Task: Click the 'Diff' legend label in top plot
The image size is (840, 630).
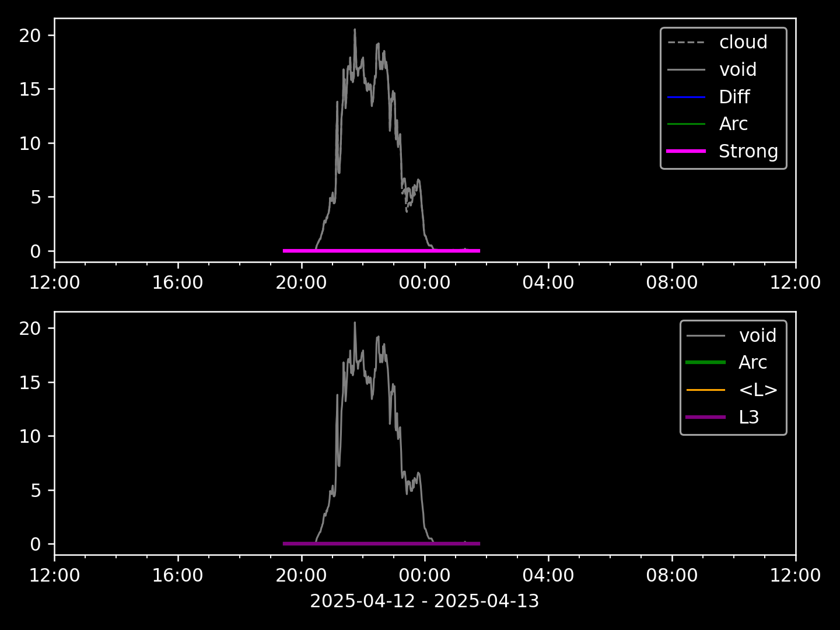Action: tap(734, 97)
